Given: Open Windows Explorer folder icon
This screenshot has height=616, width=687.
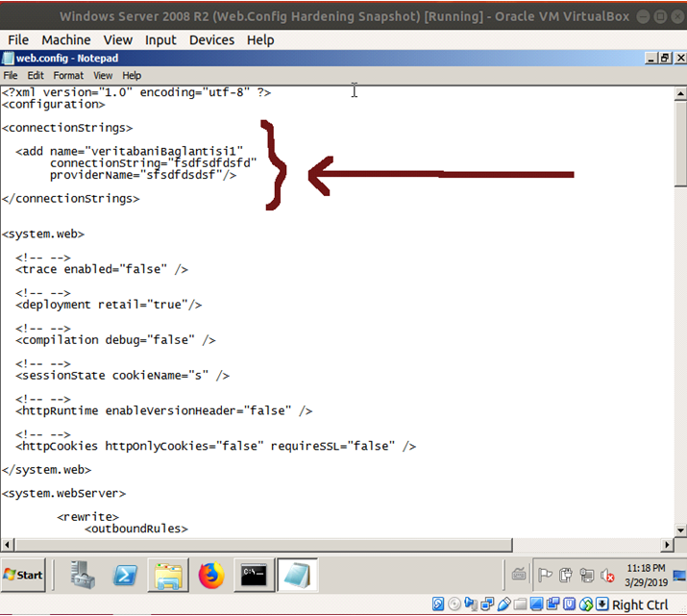Looking at the screenshot, I should tap(169, 575).
